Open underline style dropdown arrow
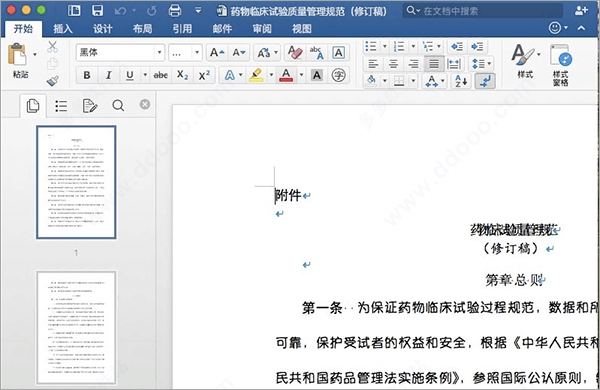 (x=145, y=75)
